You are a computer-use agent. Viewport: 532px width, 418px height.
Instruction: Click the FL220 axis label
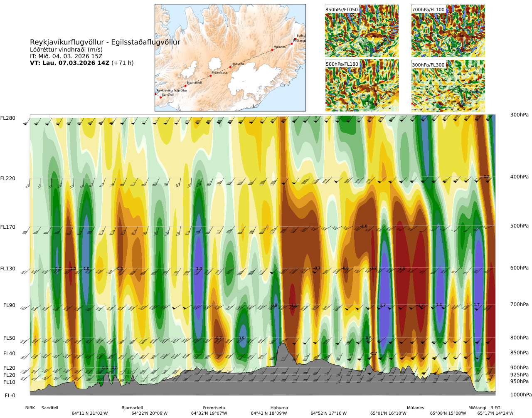pyautogui.click(x=8, y=178)
